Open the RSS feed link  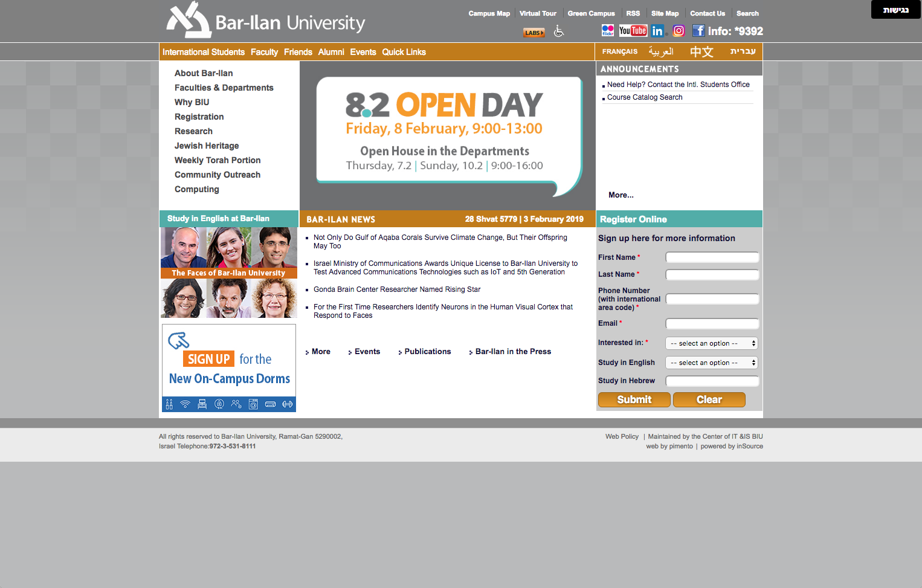pos(633,13)
